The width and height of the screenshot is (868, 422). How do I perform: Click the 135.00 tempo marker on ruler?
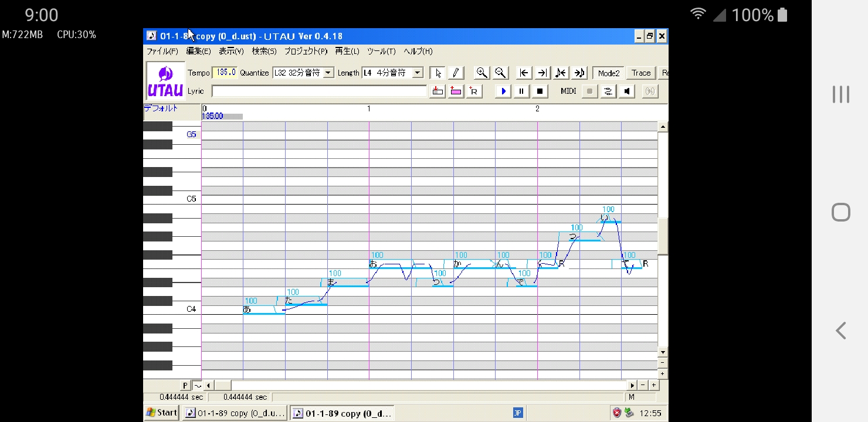pos(212,116)
